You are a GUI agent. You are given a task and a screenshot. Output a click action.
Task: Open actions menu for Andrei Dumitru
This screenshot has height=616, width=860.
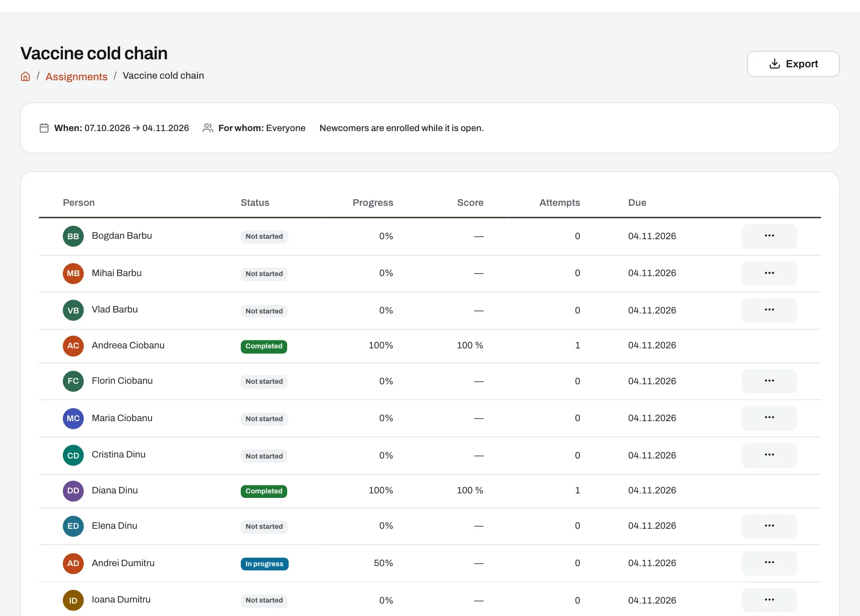point(769,563)
